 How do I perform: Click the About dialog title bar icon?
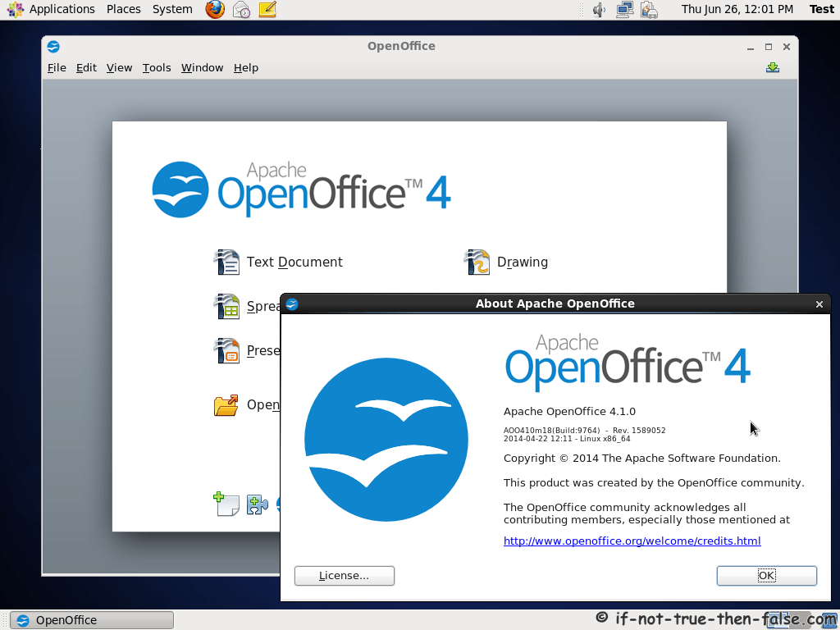292,304
